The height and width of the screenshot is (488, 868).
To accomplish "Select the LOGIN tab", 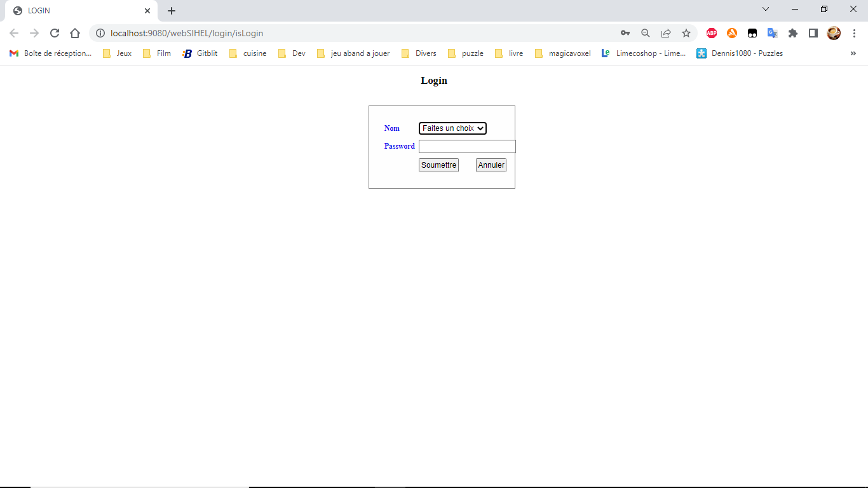I will click(81, 11).
